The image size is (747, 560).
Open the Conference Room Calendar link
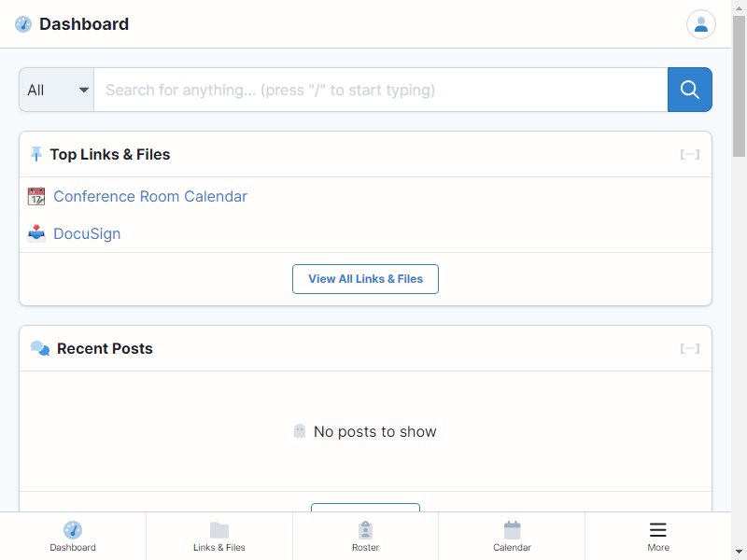[150, 196]
